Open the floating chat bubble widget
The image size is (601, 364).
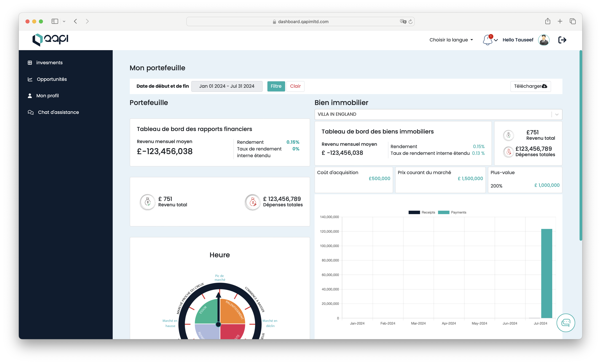(566, 323)
